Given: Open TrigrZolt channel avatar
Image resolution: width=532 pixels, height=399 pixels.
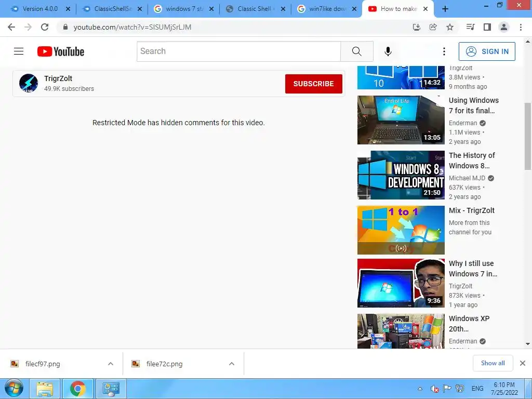Looking at the screenshot, I should pyautogui.click(x=29, y=83).
